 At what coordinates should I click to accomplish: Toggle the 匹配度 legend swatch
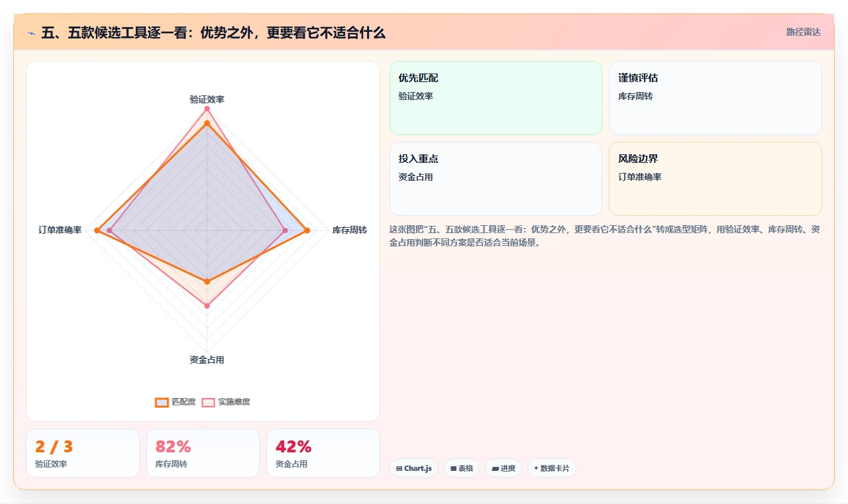(x=162, y=402)
